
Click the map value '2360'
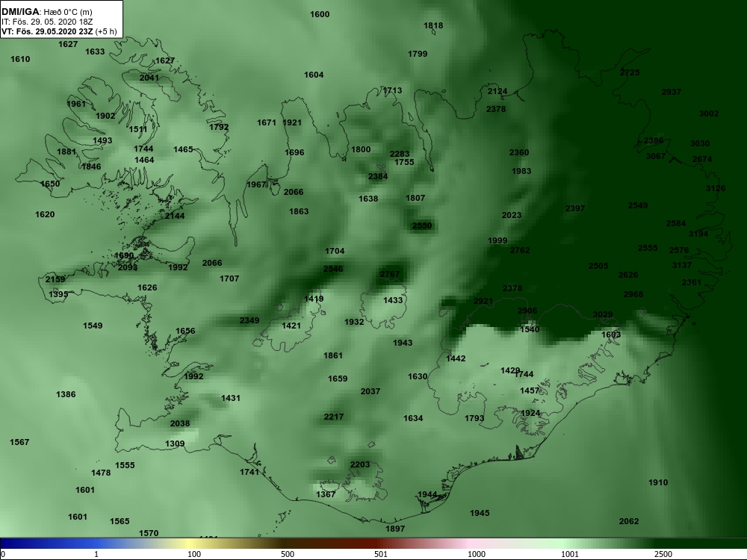pos(519,152)
